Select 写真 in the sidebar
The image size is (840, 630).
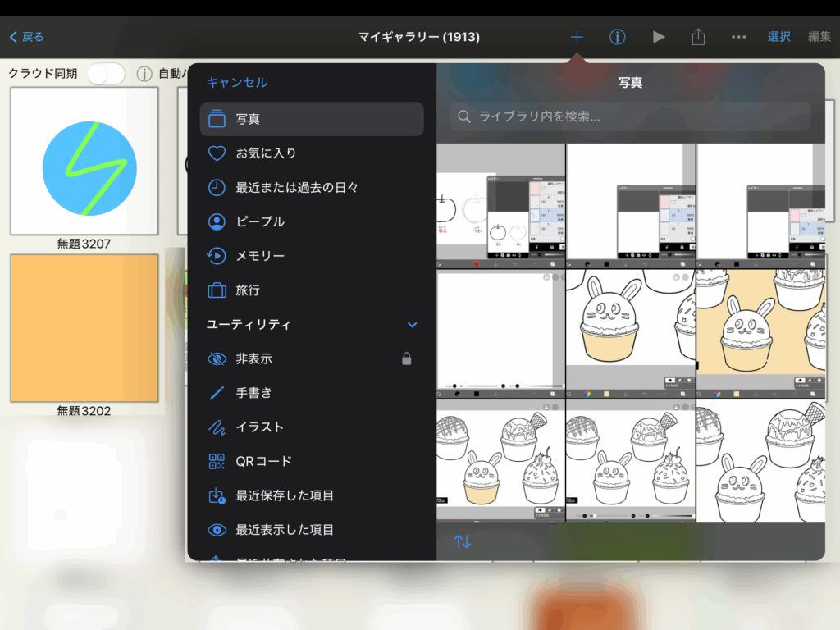click(312, 119)
